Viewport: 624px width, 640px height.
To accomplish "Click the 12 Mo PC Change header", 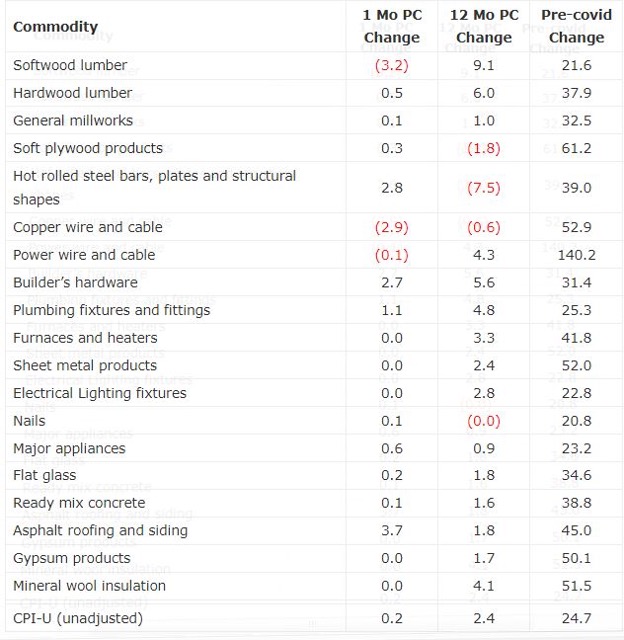I will [483, 26].
